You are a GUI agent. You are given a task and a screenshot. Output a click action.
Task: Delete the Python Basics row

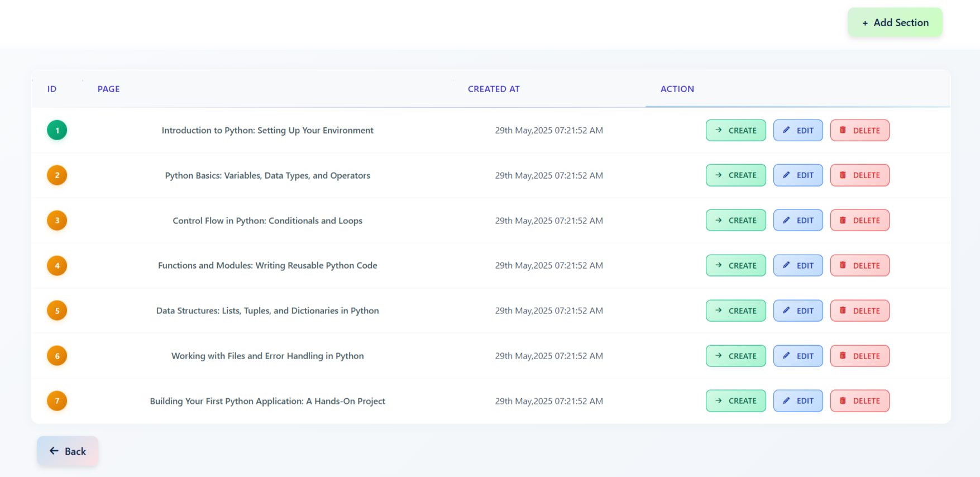coord(859,175)
